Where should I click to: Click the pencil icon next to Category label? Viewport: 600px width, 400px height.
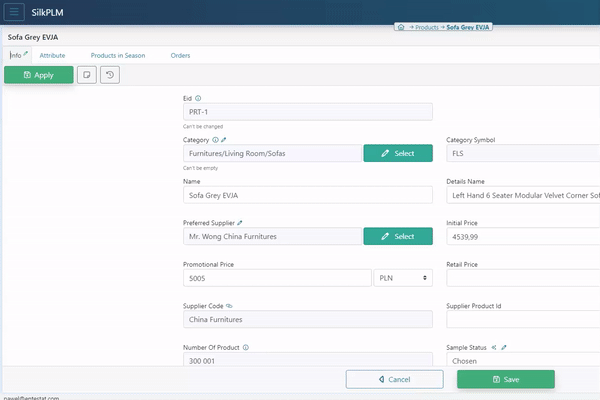[x=224, y=140]
